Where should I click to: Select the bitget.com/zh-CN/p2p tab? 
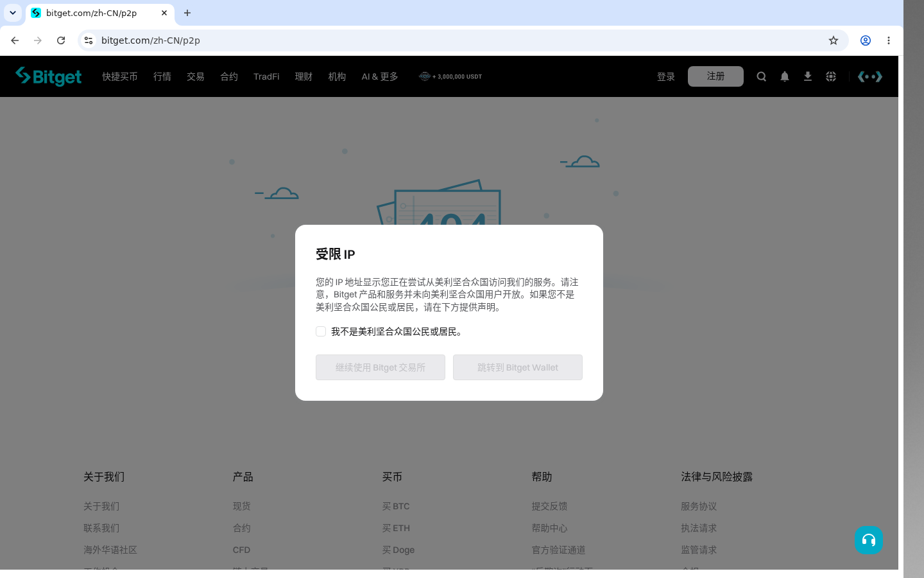pos(100,13)
